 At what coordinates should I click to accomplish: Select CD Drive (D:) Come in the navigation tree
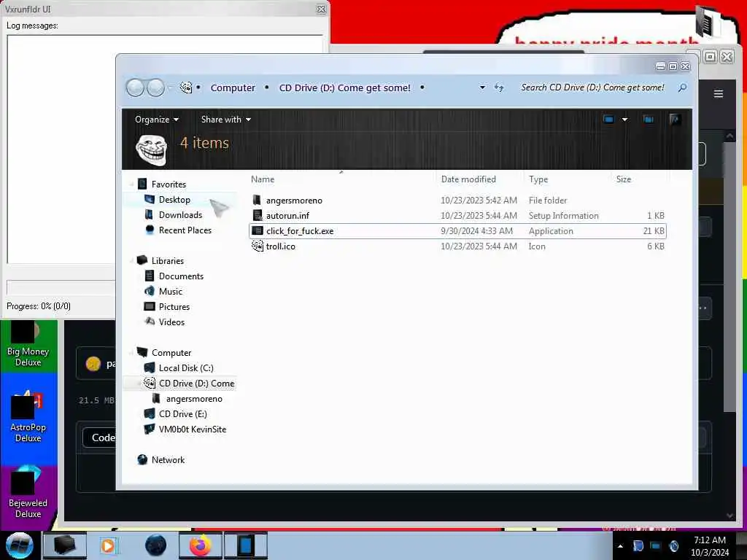pyautogui.click(x=196, y=384)
